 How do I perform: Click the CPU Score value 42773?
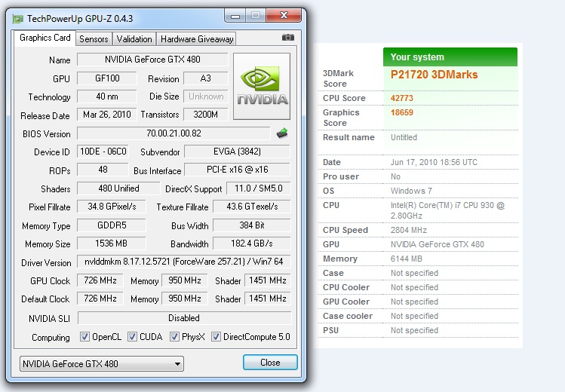point(402,98)
